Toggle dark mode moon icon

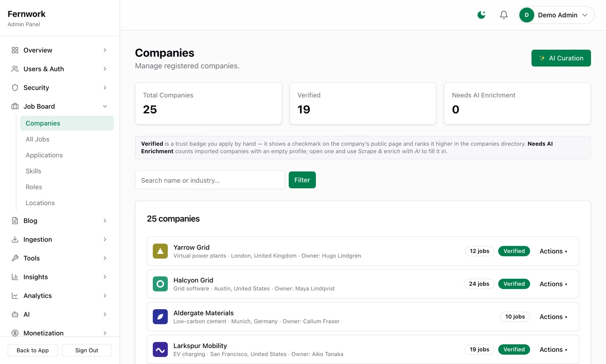(481, 15)
